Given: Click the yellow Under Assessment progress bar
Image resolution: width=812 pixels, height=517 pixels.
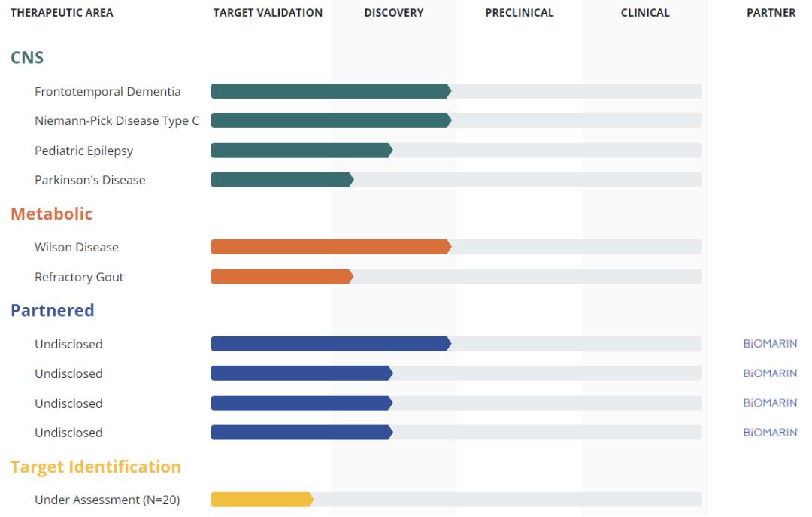Looking at the screenshot, I should tap(261, 500).
